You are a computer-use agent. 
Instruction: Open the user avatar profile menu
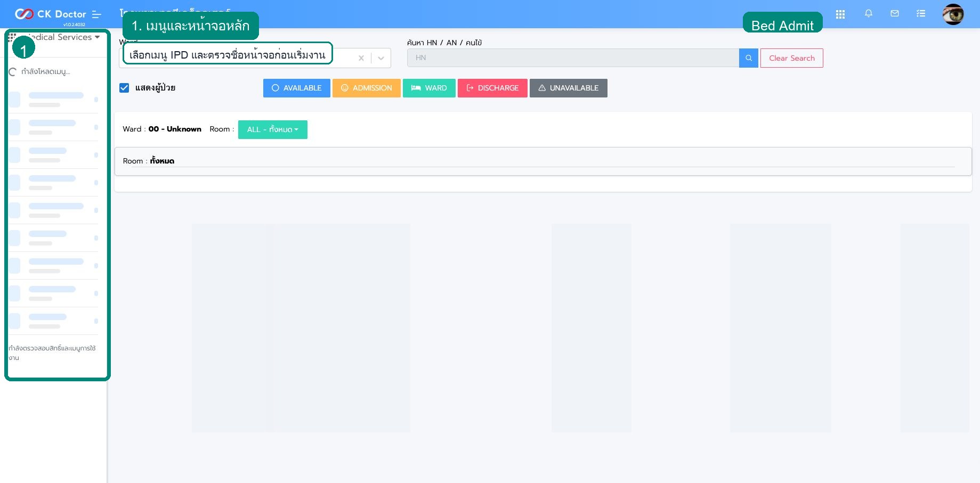click(953, 14)
